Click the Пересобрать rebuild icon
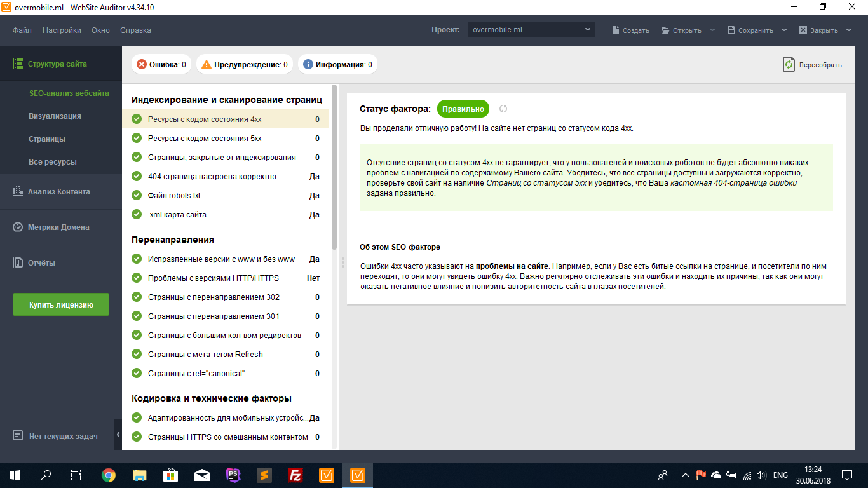This screenshot has height=488, width=868. 789,64
